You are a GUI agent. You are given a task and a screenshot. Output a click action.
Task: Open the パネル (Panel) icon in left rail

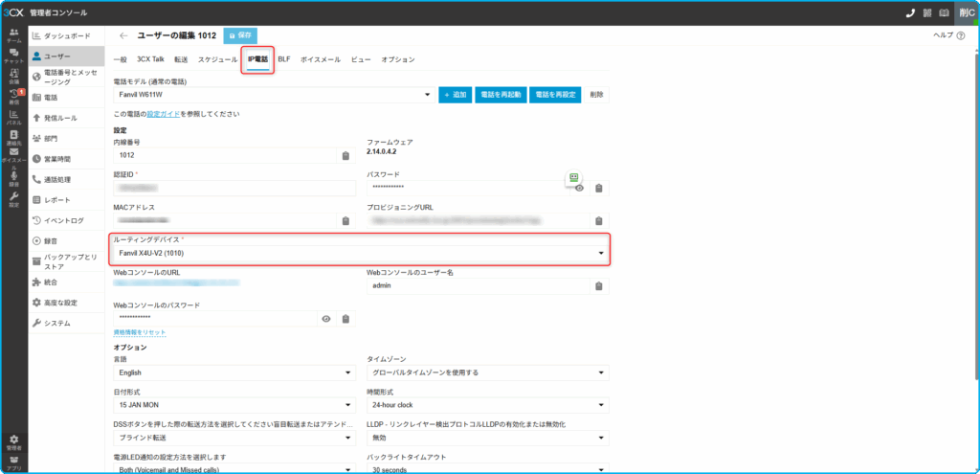(13, 117)
